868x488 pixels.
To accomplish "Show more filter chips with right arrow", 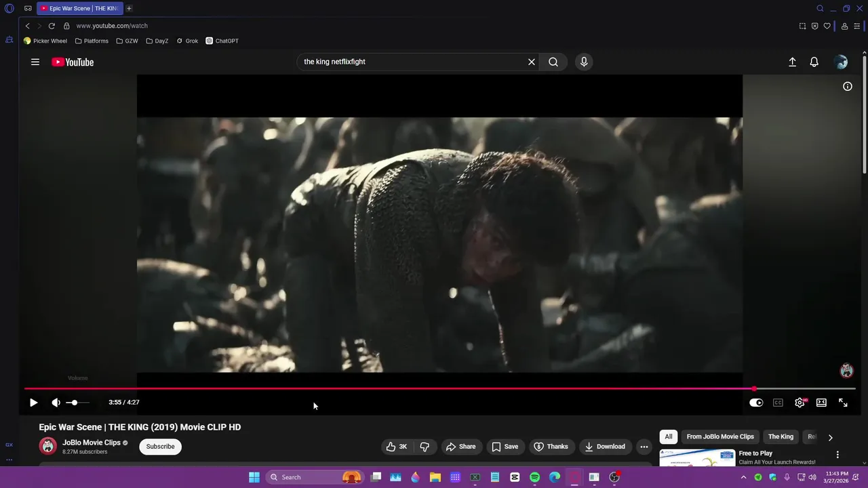I will pyautogui.click(x=830, y=437).
